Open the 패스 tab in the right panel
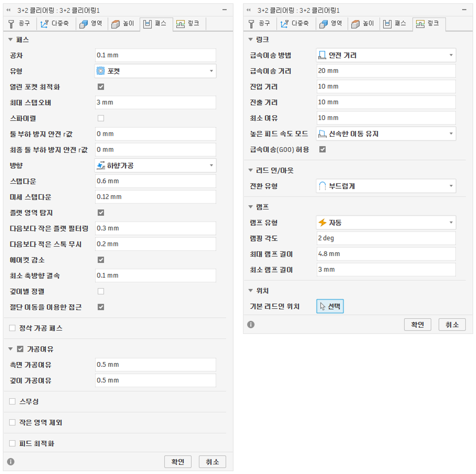This screenshot has width=476, height=474. (395, 23)
